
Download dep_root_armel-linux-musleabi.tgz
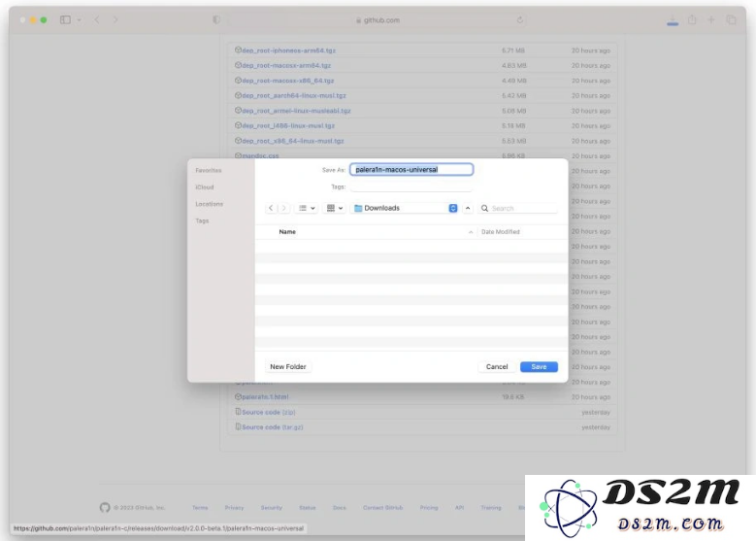(x=296, y=111)
